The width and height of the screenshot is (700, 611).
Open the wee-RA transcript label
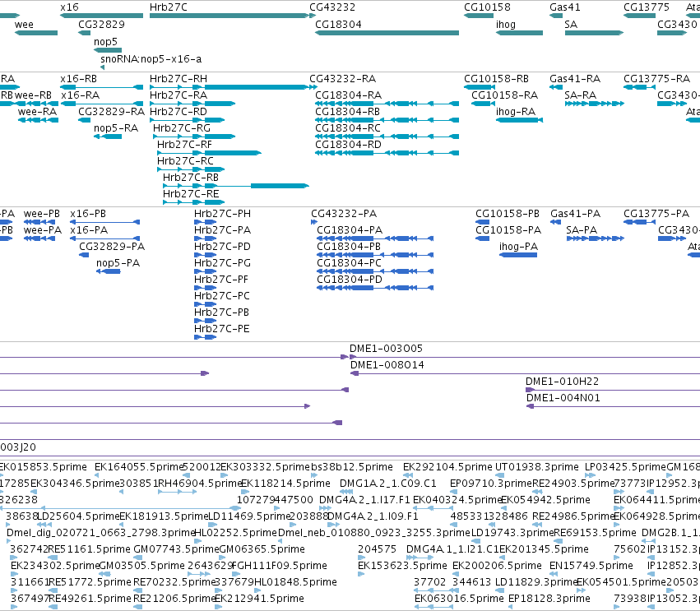(38, 112)
